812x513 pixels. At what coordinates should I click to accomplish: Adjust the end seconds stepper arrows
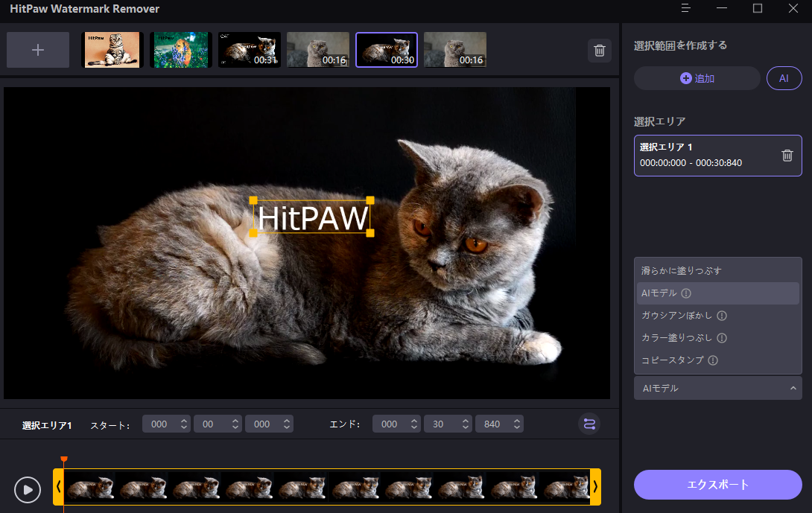coord(466,424)
